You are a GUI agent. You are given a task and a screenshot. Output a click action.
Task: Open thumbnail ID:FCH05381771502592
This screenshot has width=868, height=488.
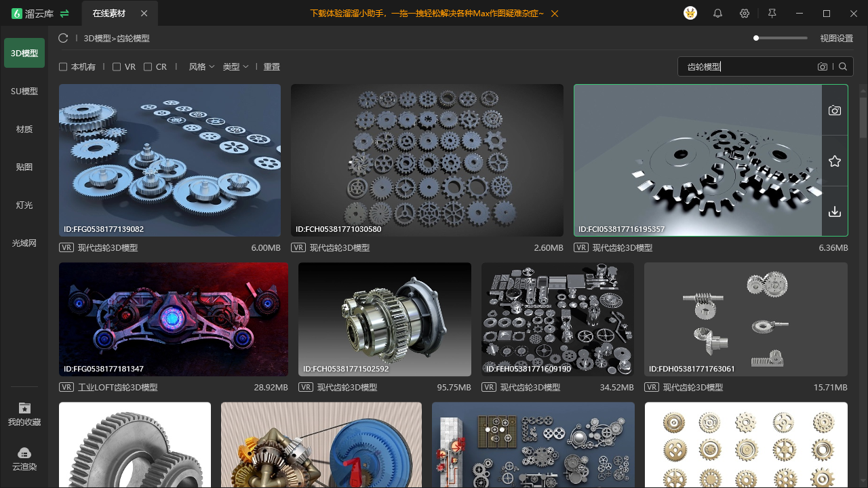click(384, 319)
